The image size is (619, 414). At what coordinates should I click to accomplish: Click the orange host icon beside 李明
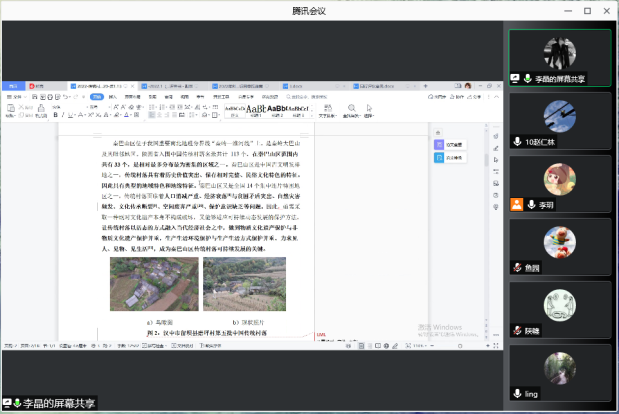pyautogui.click(x=517, y=205)
